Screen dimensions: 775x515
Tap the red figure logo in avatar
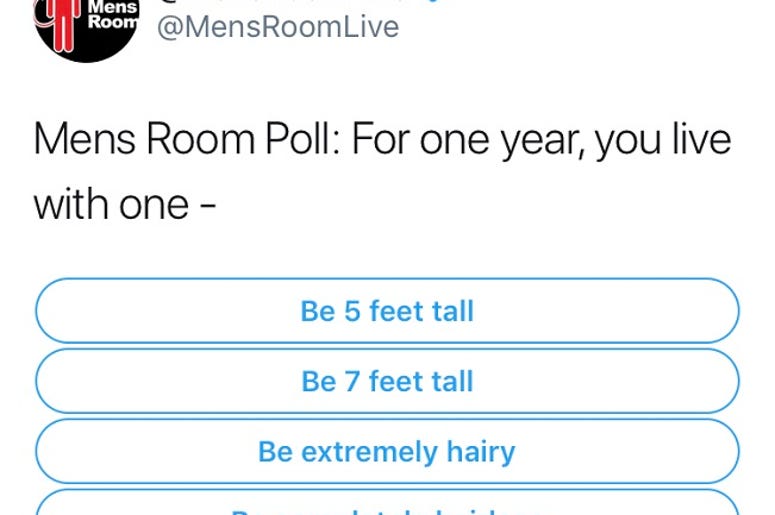[64, 25]
